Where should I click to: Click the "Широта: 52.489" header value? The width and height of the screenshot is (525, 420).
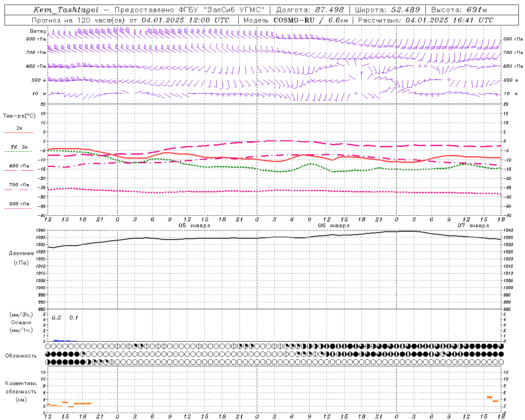pyautogui.click(x=387, y=10)
